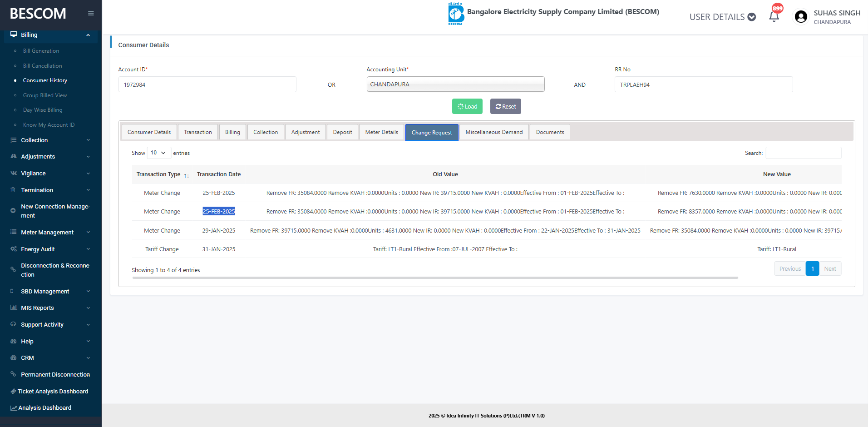Click the Termination trash icon in sidebar
The width and height of the screenshot is (868, 427).
click(13, 190)
